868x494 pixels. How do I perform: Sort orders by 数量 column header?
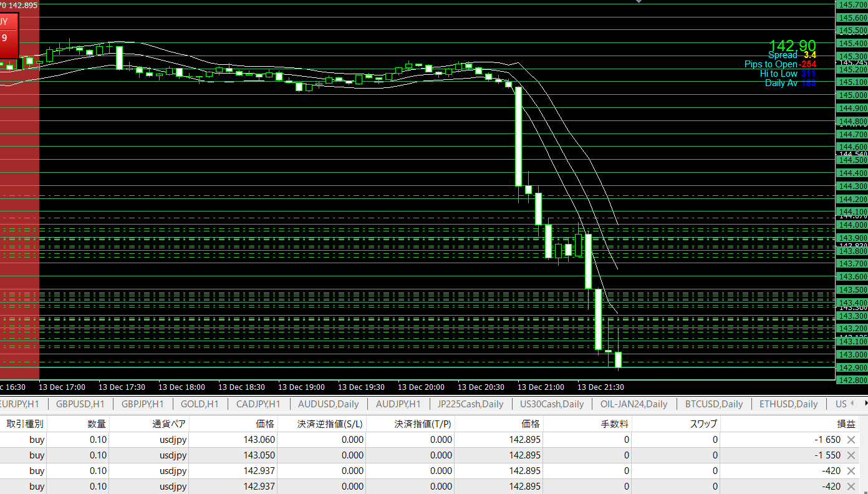point(97,424)
